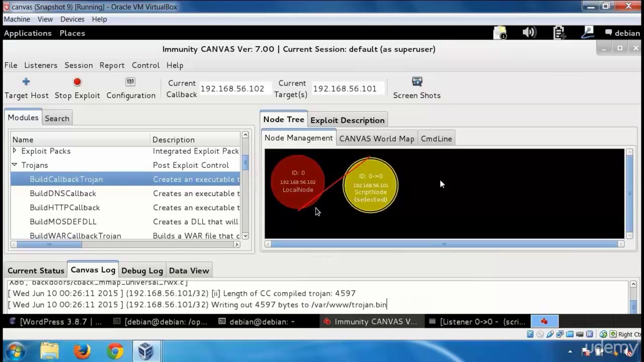Switch to the Node Tree tab
Viewport: 644px width, 362px height.
(284, 120)
